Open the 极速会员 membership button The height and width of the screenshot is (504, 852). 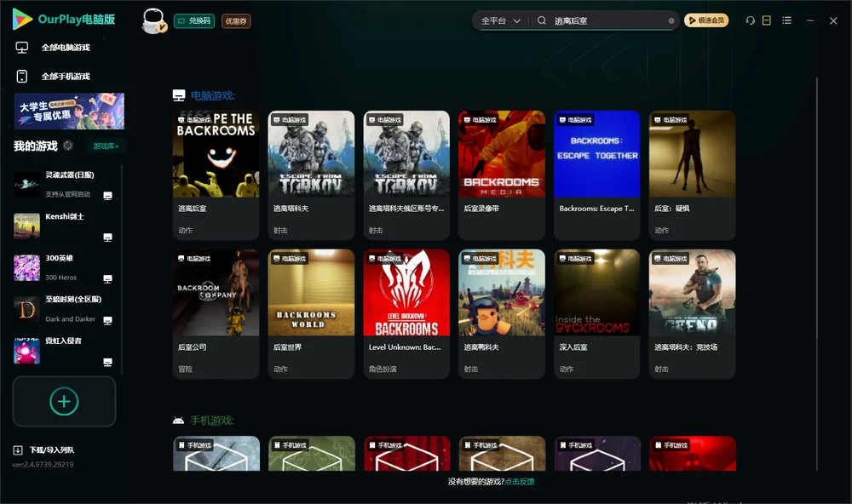[x=706, y=20]
